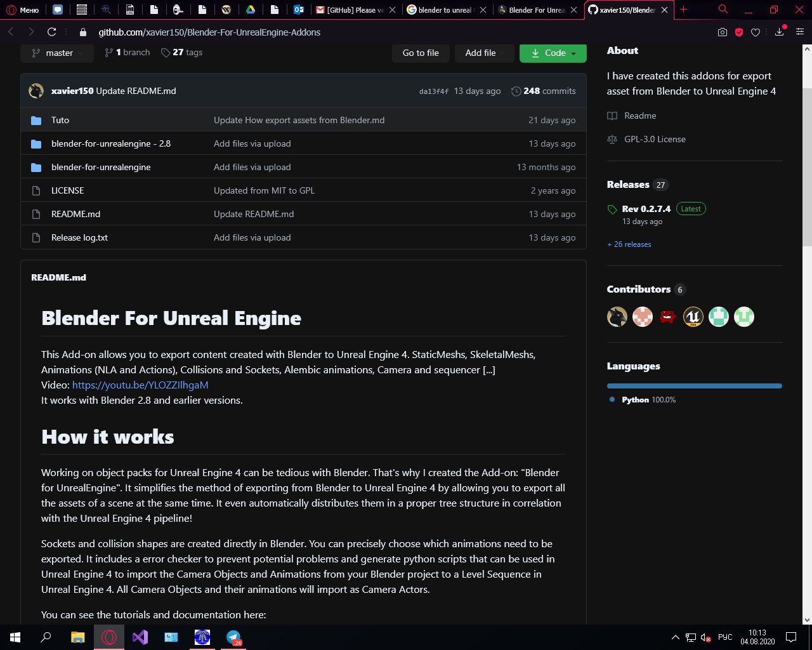Open the blender-for-unrealengine - 2.8 folder
The height and width of the screenshot is (650, 812).
[111, 143]
